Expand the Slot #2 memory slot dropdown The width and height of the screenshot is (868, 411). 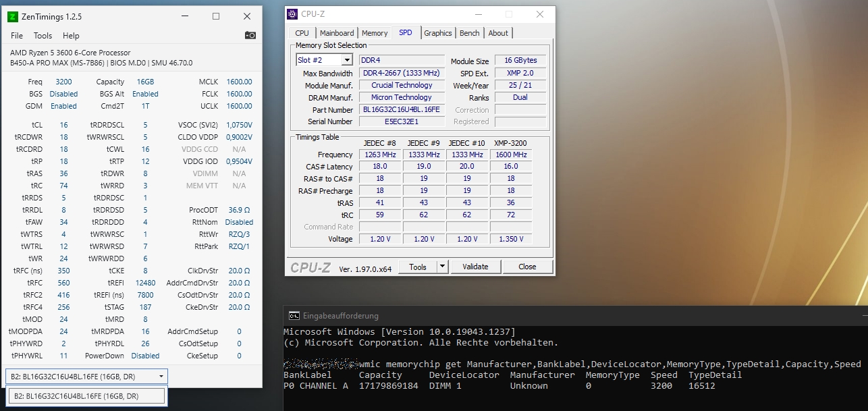tap(347, 60)
